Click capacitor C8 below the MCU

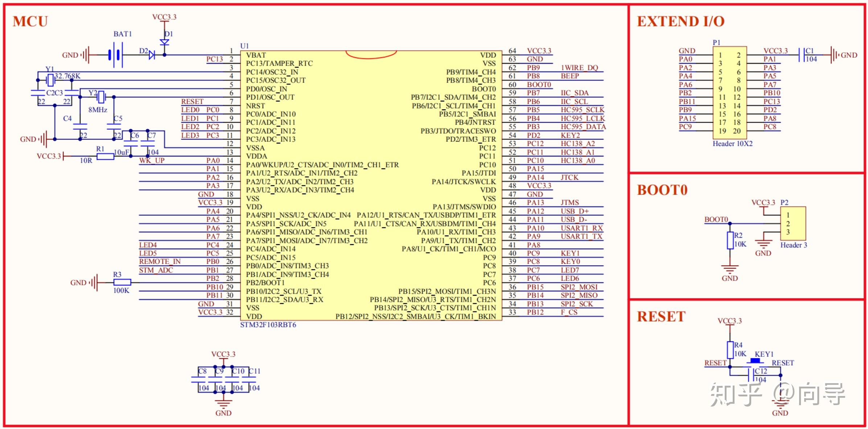[x=199, y=379]
